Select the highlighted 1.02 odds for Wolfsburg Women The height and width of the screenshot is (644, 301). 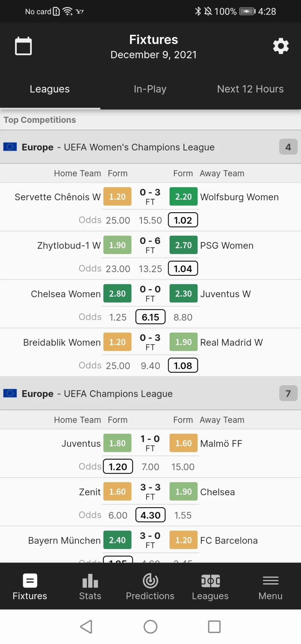pyautogui.click(x=183, y=220)
